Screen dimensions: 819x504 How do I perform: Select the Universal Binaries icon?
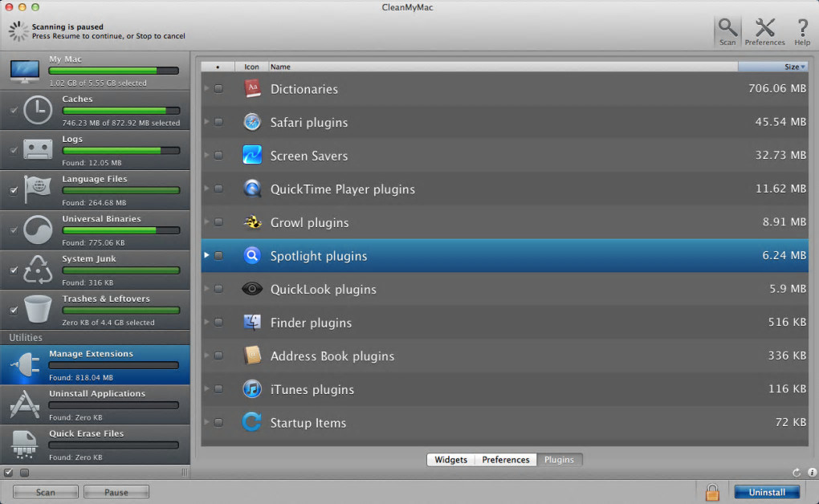point(38,230)
